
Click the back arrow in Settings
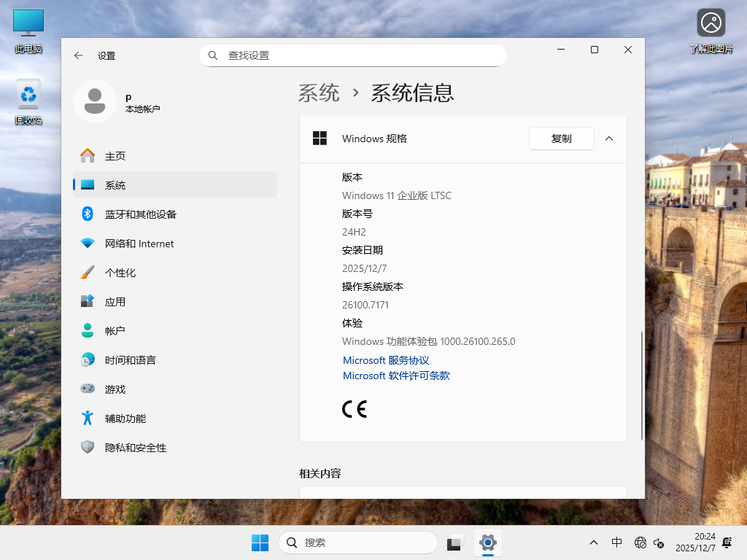point(79,55)
